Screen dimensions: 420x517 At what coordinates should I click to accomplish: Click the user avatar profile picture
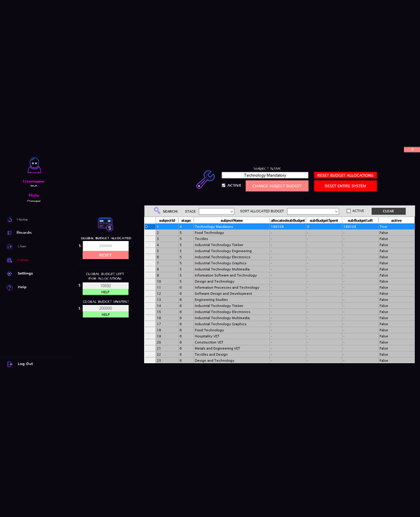pos(34,166)
